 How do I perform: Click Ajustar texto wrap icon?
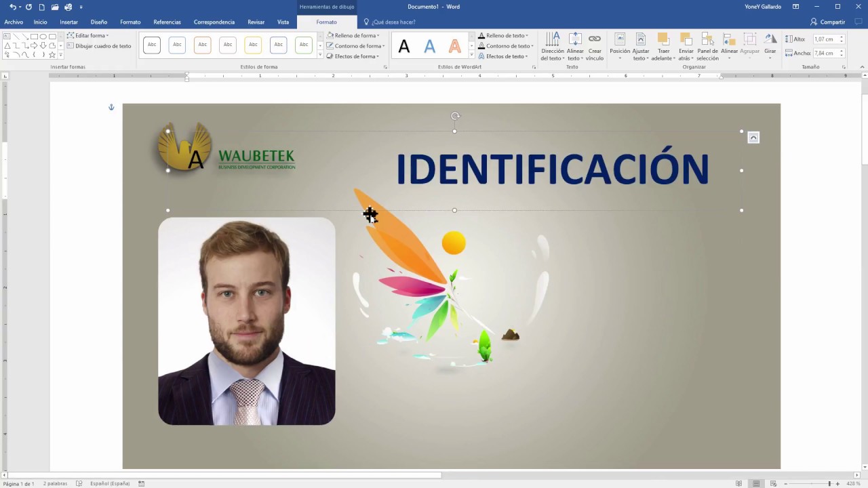(x=641, y=46)
